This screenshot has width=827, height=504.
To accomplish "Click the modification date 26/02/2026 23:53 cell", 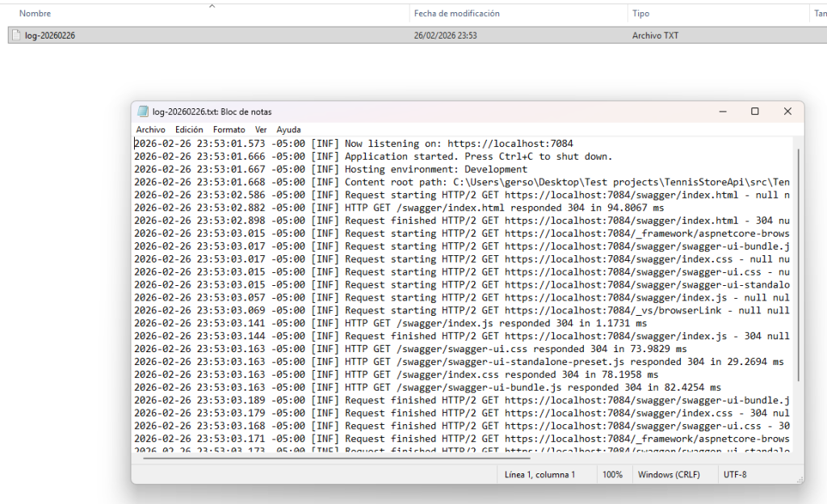I will [x=445, y=36].
